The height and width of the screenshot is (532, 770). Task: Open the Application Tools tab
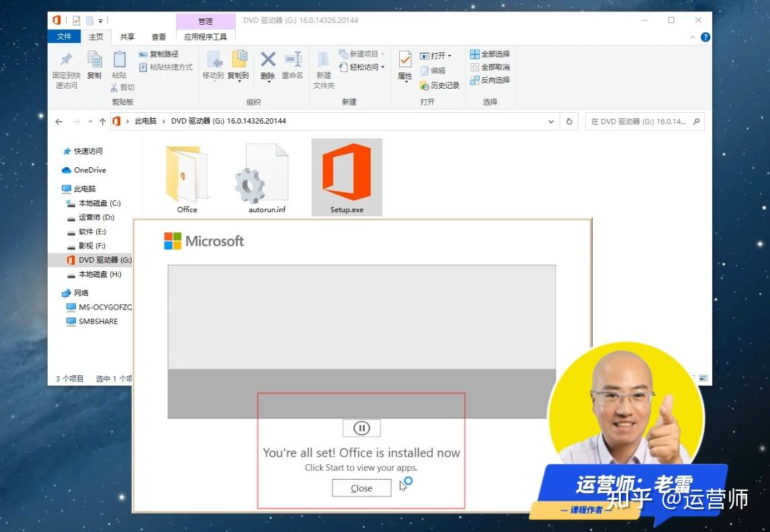(x=206, y=37)
